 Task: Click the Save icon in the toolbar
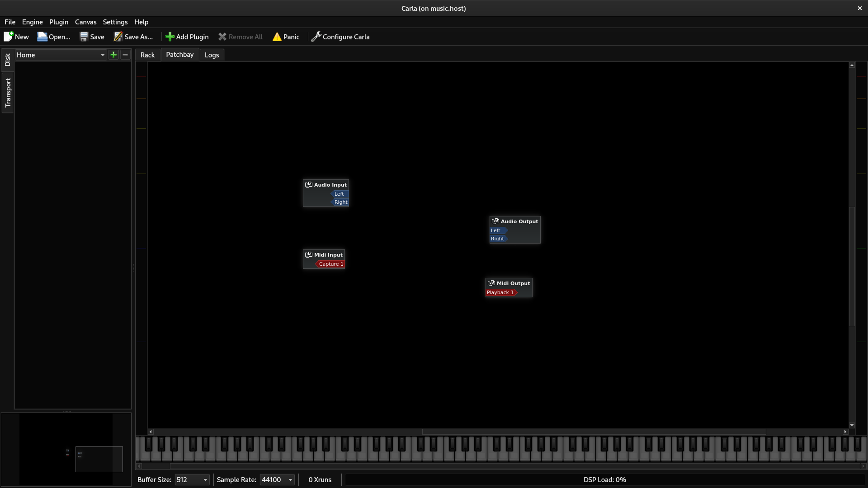coord(84,37)
